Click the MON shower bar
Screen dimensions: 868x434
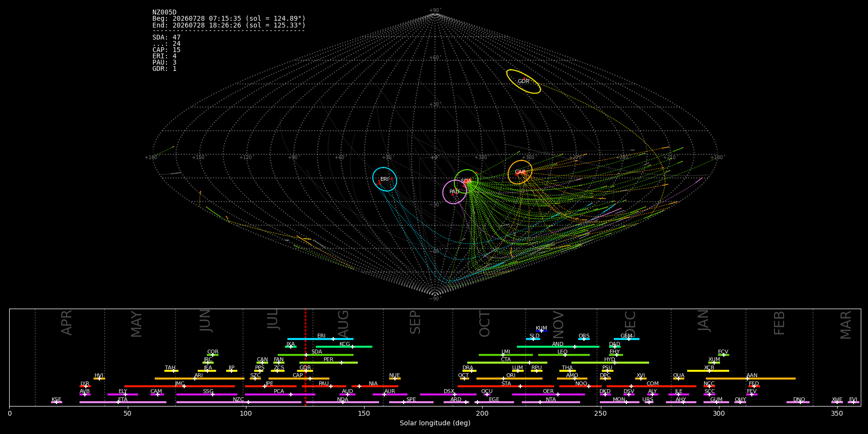coord(620,402)
